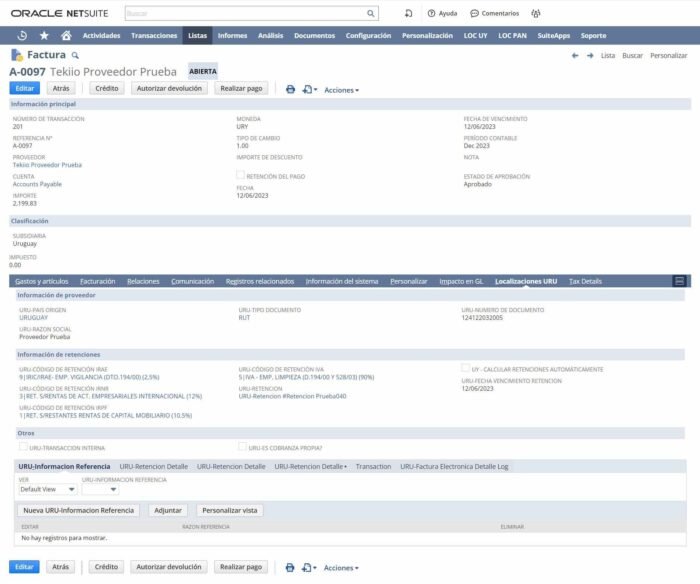The width and height of the screenshot is (700, 584).
Task: Click in the global search field
Action: coord(245,13)
